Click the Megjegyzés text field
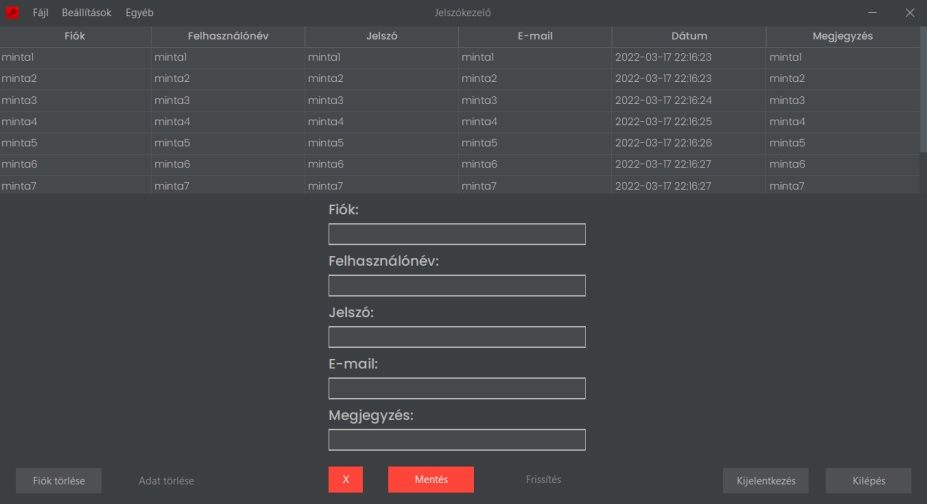 tap(456, 440)
